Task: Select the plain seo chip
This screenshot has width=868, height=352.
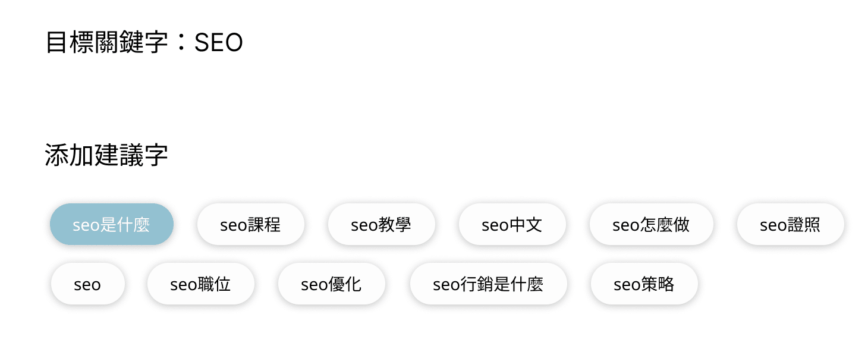Action: click(x=87, y=284)
